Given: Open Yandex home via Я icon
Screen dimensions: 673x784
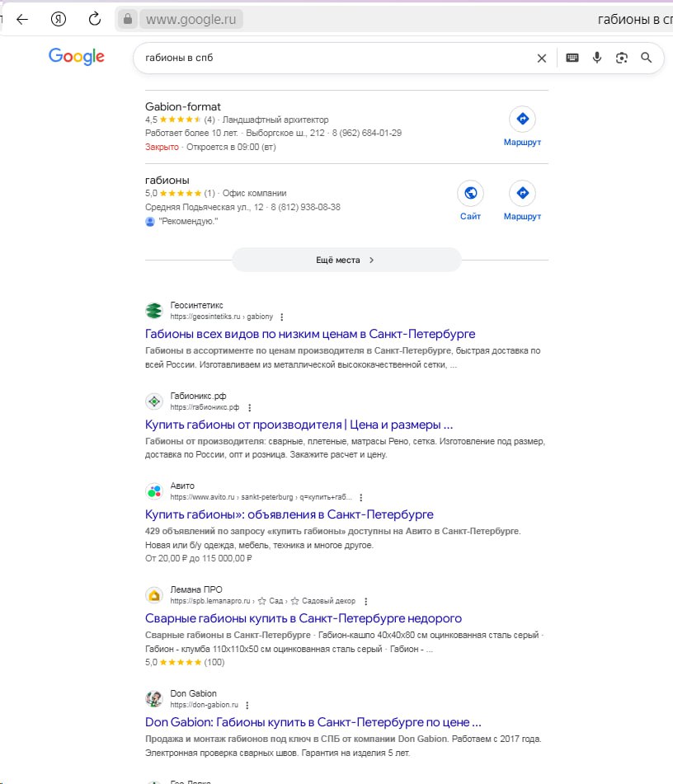Looking at the screenshot, I should [59, 19].
